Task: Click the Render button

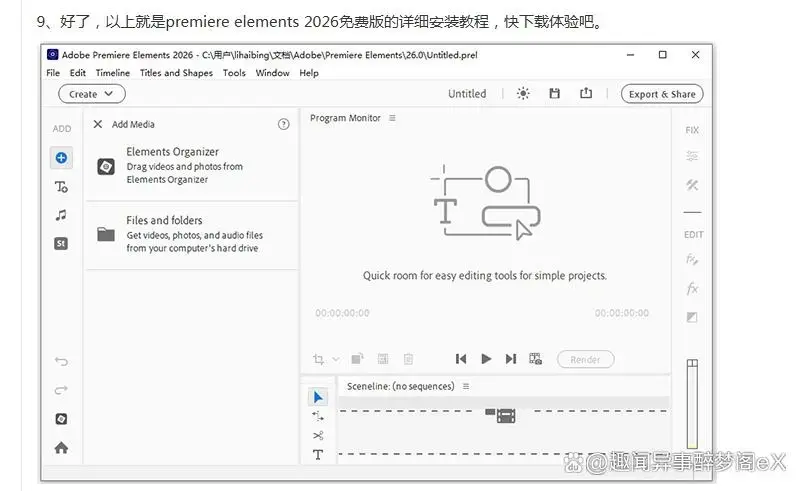Action: pos(585,360)
